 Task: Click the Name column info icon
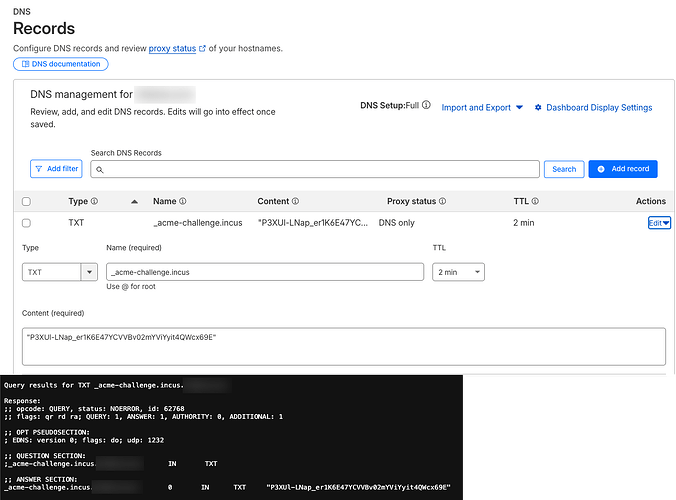coord(182,202)
